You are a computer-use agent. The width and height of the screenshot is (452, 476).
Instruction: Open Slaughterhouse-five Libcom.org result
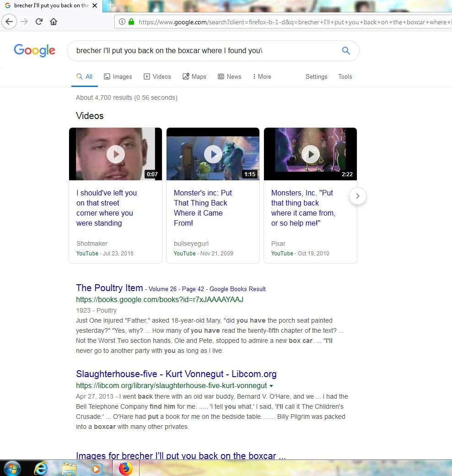176,374
